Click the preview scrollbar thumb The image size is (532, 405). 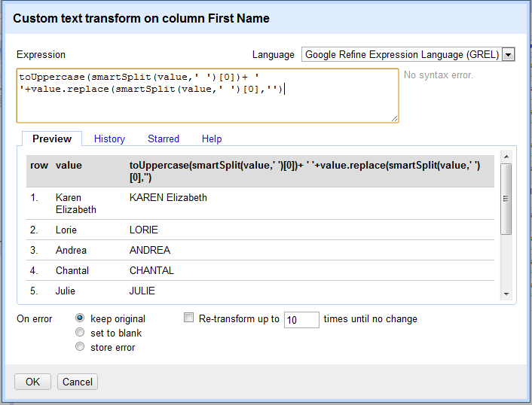click(x=506, y=199)
